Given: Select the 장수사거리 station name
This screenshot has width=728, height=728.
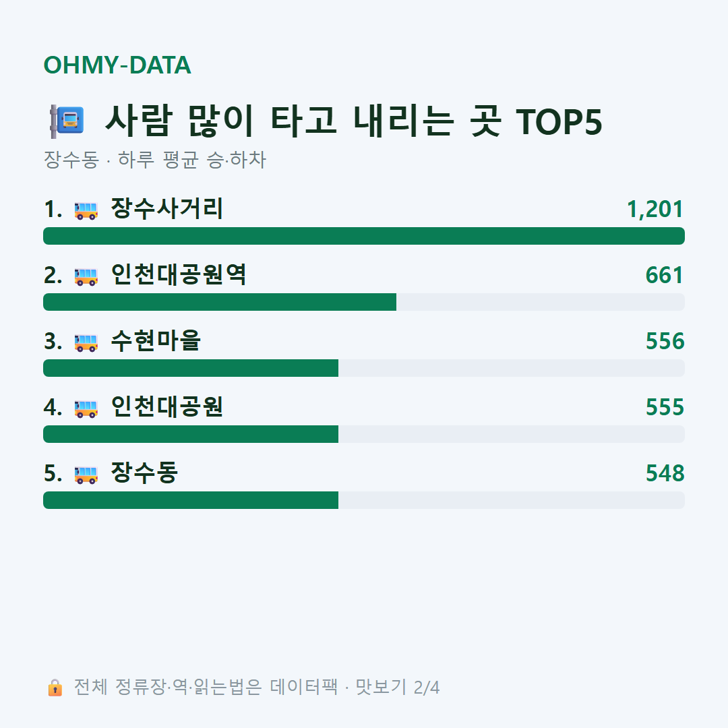Looking at the screenshot, I should pyautogui.click(x=166, y=208).
